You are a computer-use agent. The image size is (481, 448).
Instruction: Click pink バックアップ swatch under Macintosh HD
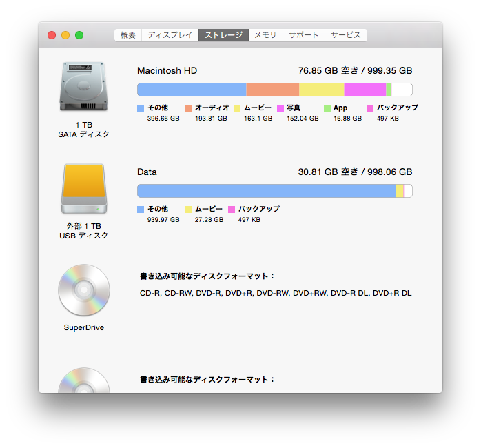370,108
